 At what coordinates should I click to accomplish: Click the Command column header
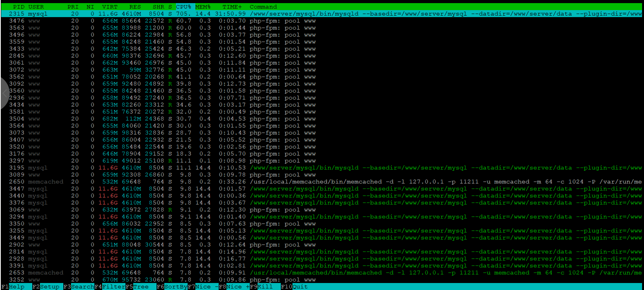pos(263,7)
